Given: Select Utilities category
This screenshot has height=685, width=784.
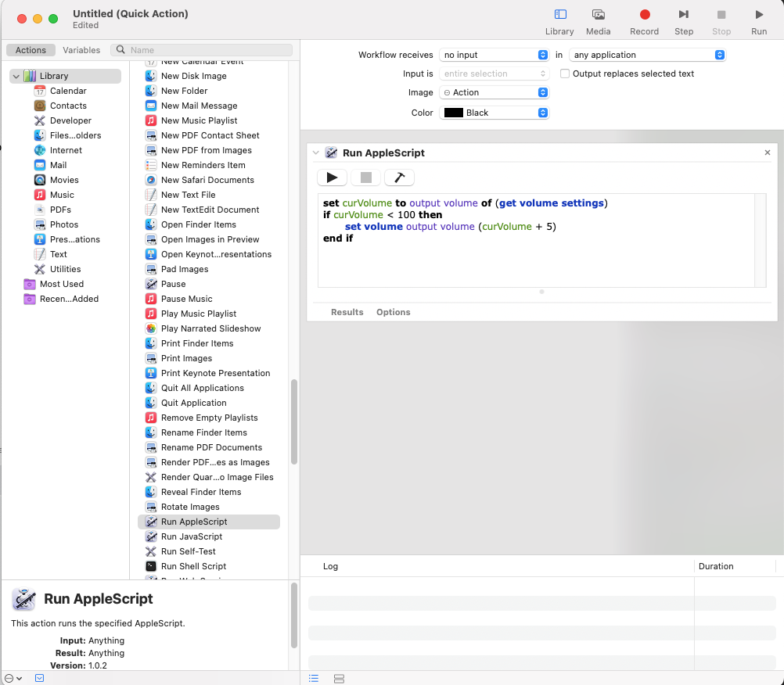Looking at the screenshot, I should click(x=65, y=269).
